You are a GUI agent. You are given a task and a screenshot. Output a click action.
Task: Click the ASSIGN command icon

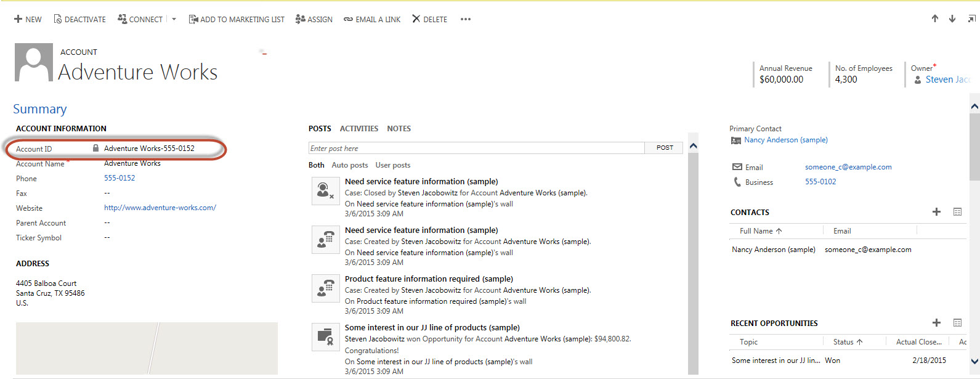[300, 19]
